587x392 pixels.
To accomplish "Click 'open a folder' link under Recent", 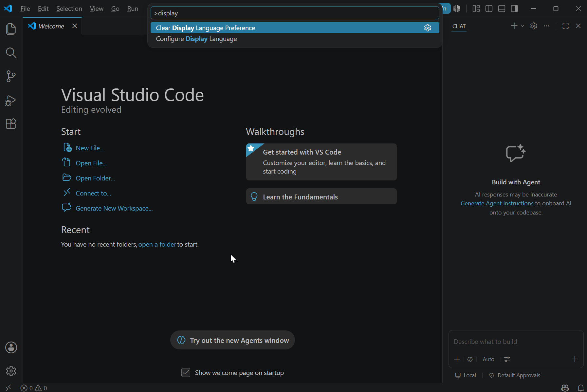I will click(157, 244).
